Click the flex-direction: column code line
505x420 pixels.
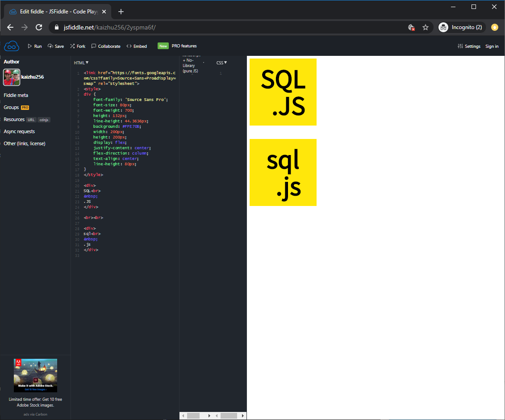click(x=121, y=153)
